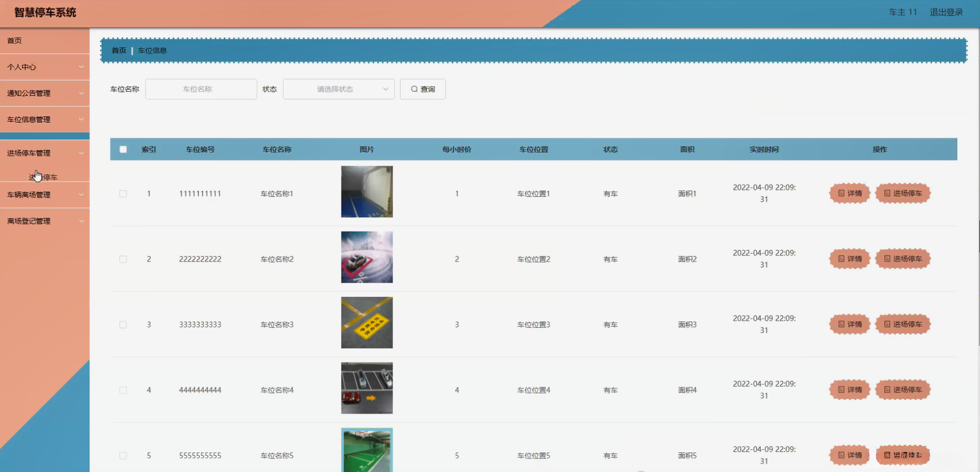Click the 车位名称1 cell
Image resolution: width=980 pixels, height=472 pixels.
(x=277, y=194)
